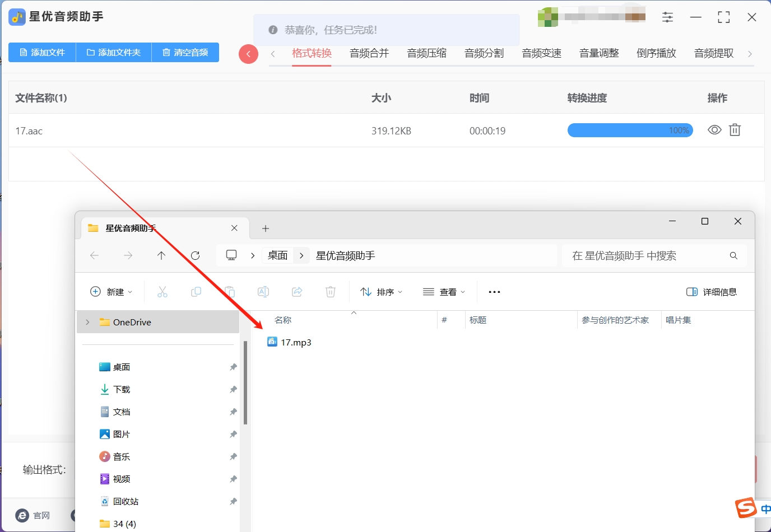Click the 添加文件夹 button
The image size is (771, 532).
pos(114,53)
